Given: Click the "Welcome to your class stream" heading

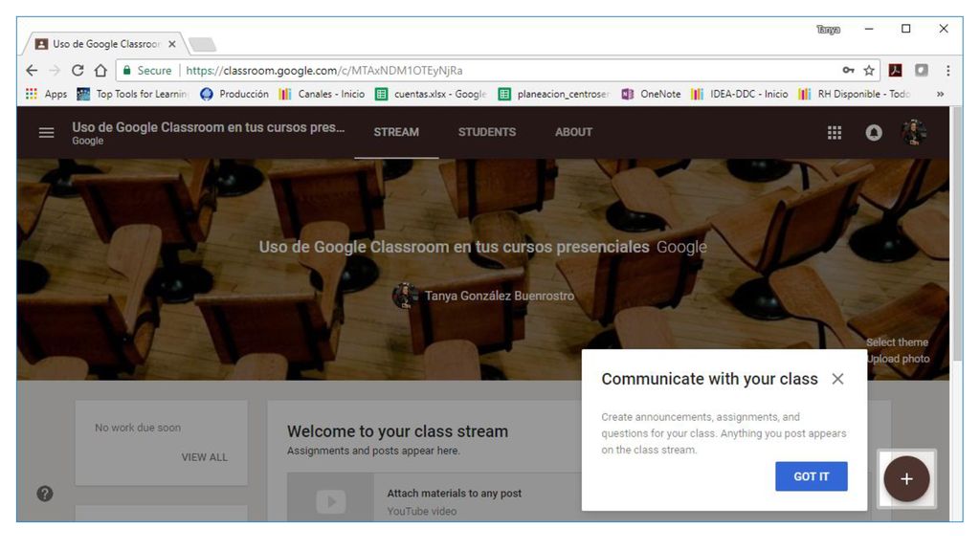Looking at the screenshot, I should [397, 431].
